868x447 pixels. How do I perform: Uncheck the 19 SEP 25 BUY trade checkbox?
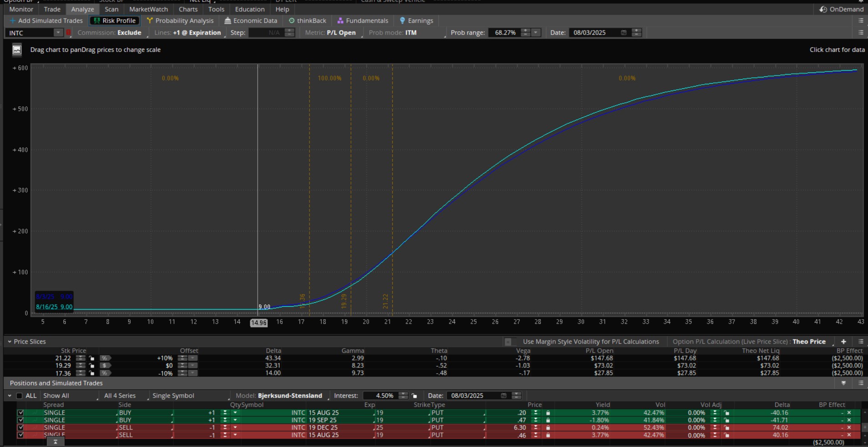20,420
